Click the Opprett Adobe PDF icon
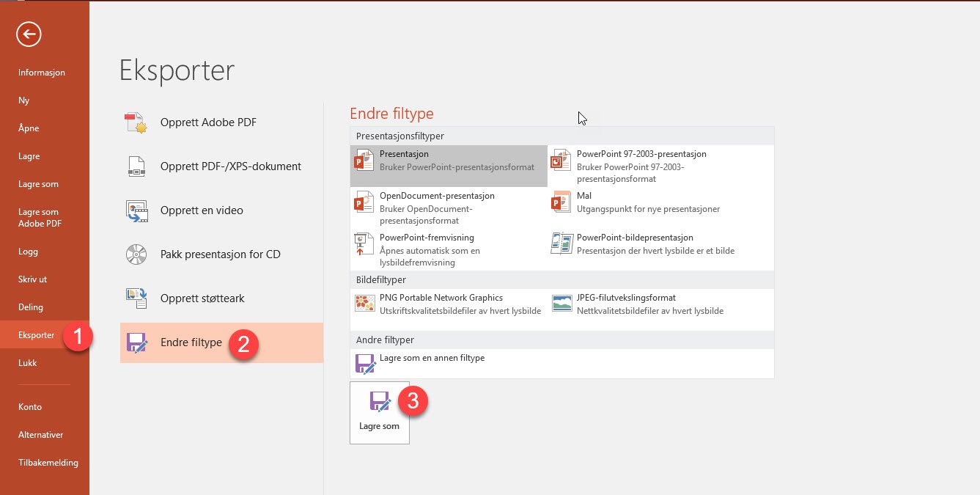The height and width of the screenshot is (495, 980). (x=136, y=122)
